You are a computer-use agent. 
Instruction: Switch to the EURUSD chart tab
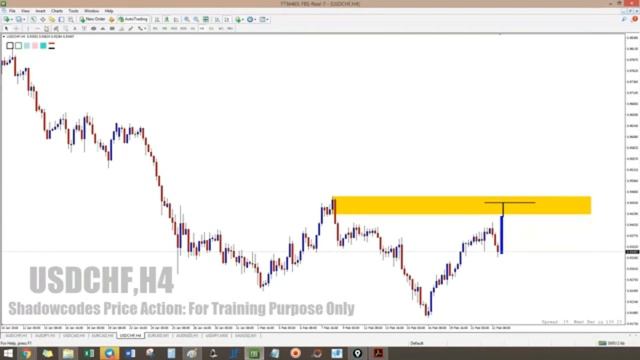158,336
